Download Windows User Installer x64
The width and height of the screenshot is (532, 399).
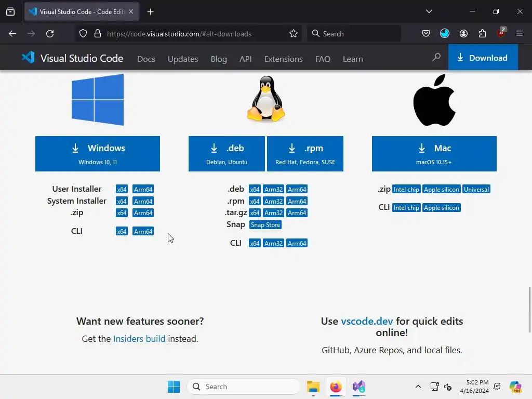[x=122, y=189]
